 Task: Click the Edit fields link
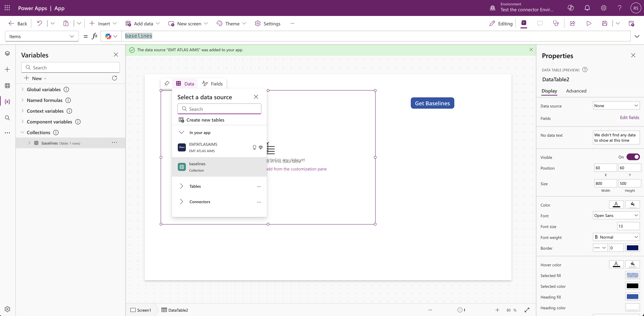[629, 118]
